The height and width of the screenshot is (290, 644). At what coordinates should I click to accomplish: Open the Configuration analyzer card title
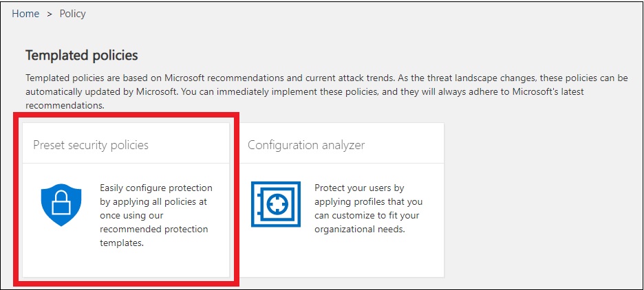coord(306,145)
